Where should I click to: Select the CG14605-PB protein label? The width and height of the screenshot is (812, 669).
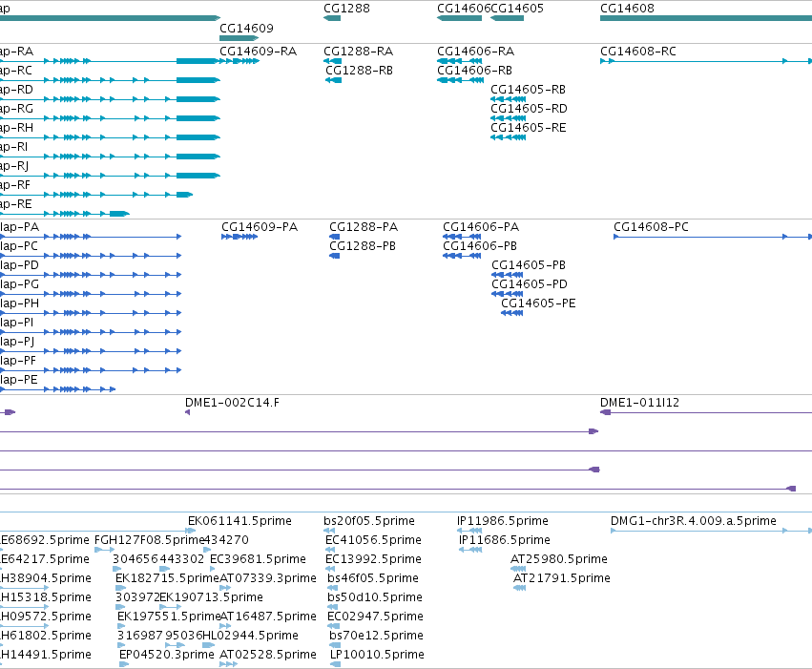click(529, 265)
